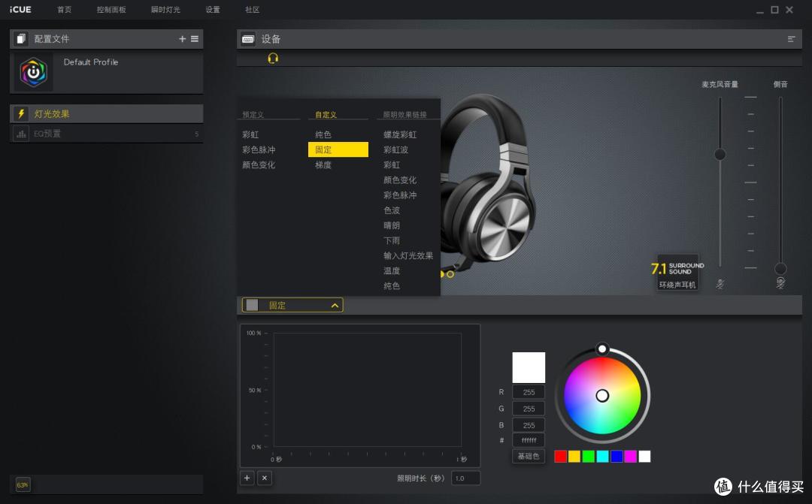Click the large white color preview box
Image resolution: width=812 pixels, height=504 pixels.
[529, 367]
